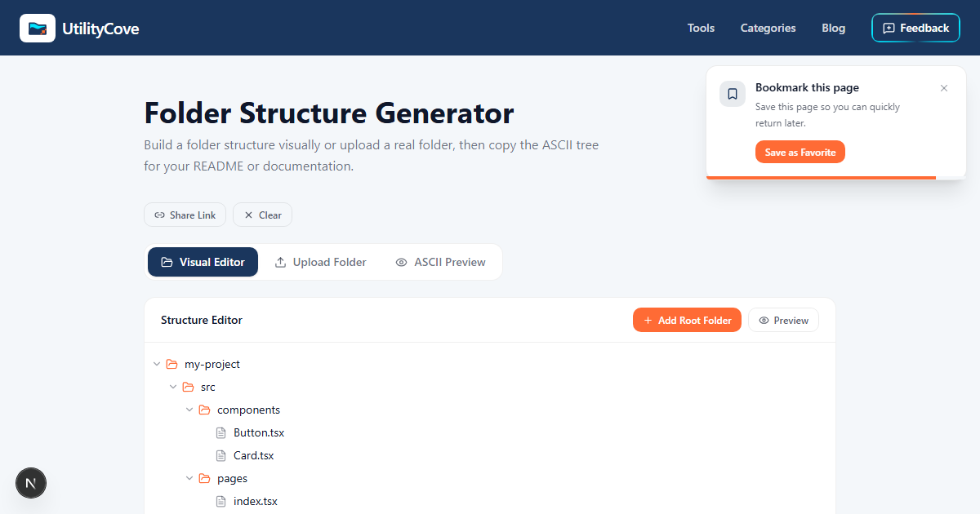
Task: Click the orange components folder icon
Action: point(204,410)
